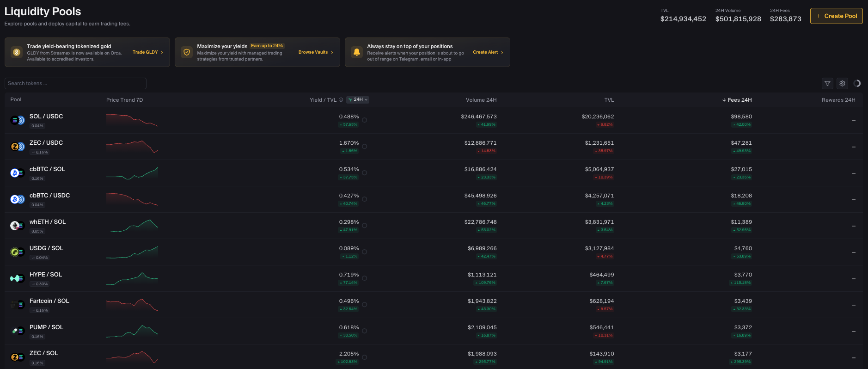Click the 0.04% fee badge under SOL / USDC
Screen dimensions: 868x369
(x=37, y=126)
